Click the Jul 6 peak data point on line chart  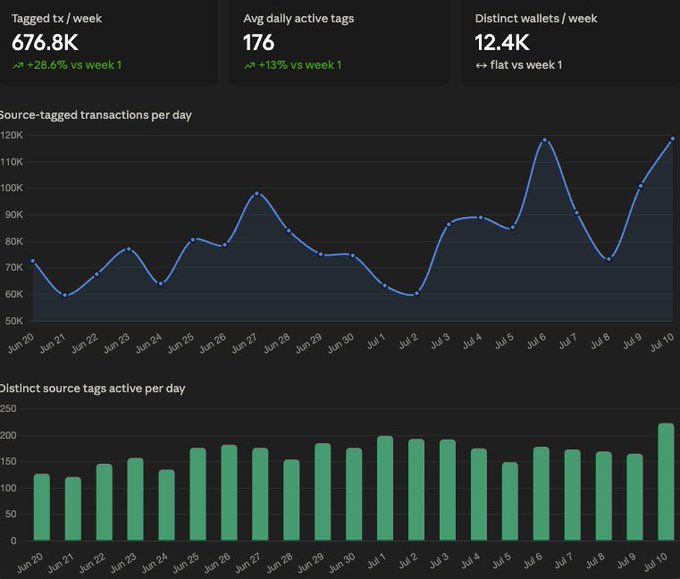coord(545,140)
